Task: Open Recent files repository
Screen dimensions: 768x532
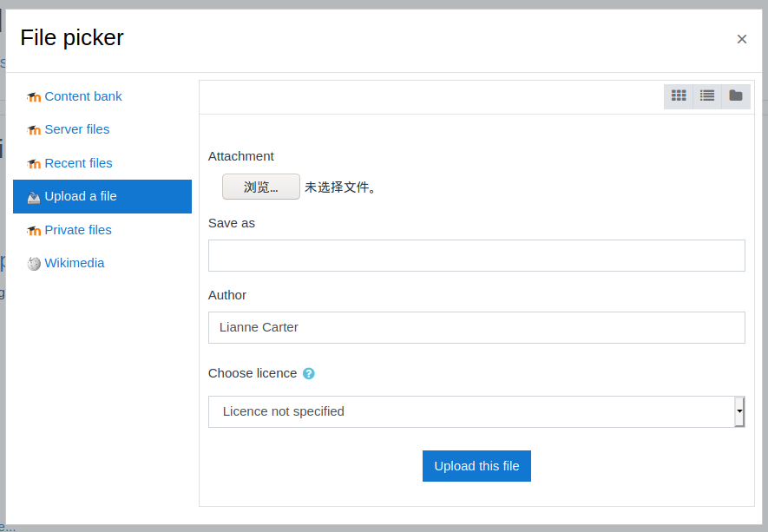Action: (78, 163)
